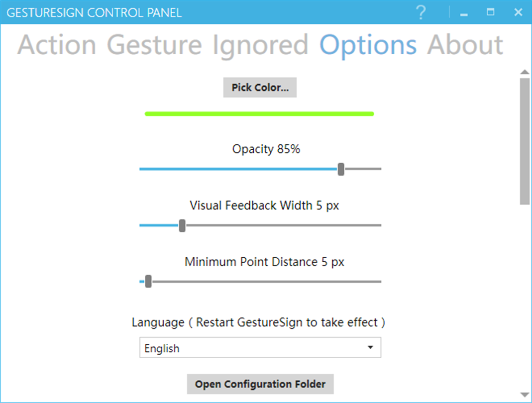Click the vertical scrollbar thumb
The width and height of the screenshot is (532, 403).
tap(525, 141)
